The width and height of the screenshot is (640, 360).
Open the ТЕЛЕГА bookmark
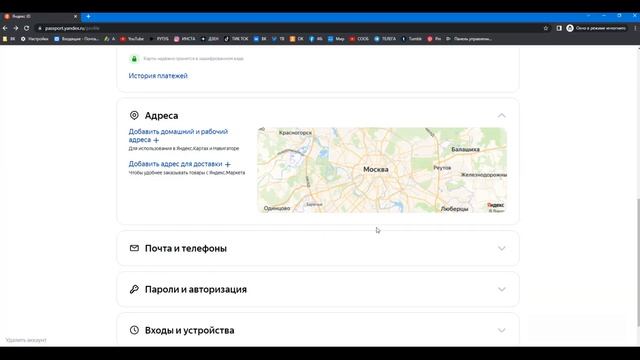click(x=385, y=39)
